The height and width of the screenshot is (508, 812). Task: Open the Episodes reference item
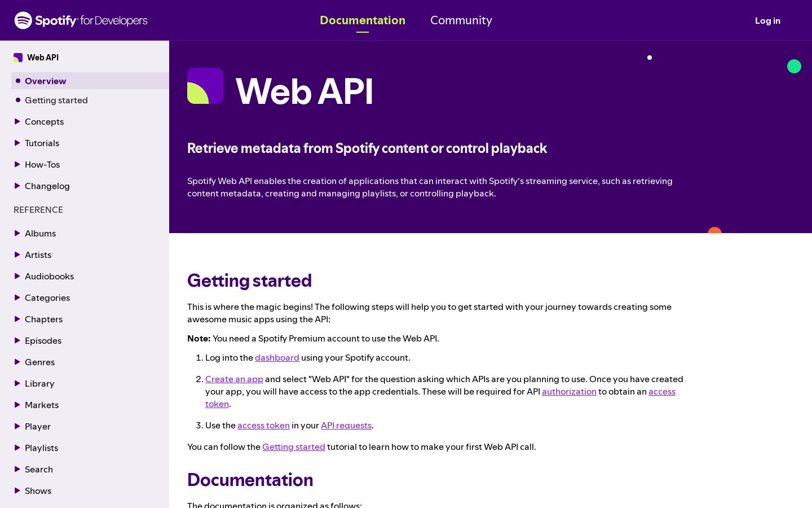point(43,340)
